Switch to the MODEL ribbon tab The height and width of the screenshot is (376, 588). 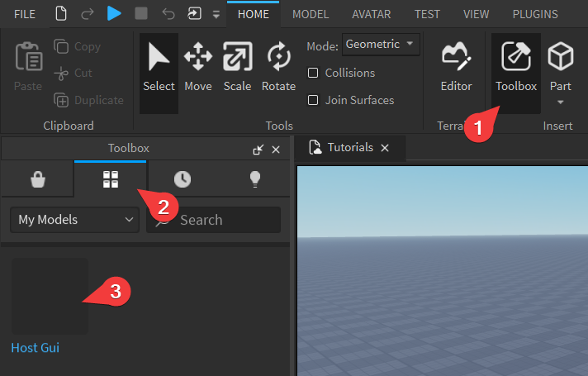[x=311, y=14]
